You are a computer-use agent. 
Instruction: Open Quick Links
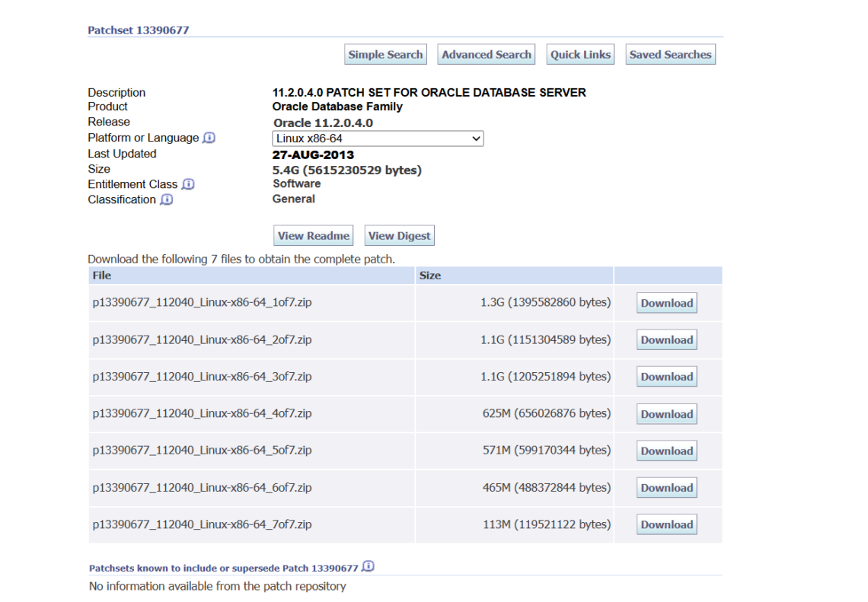pos(580,54)
